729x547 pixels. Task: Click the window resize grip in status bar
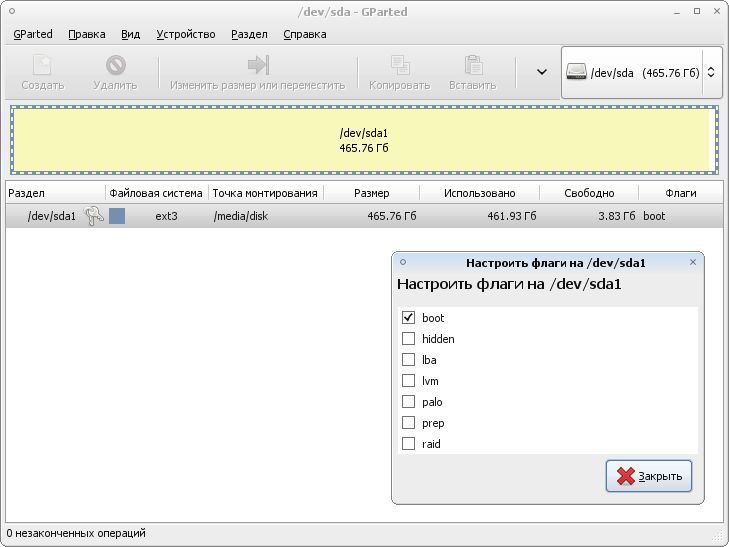[x=718, y=537]
